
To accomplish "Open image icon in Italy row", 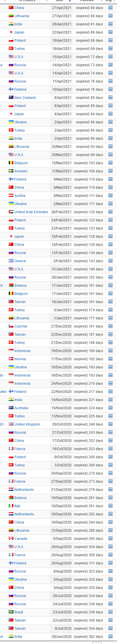I will tap(110, 506).
